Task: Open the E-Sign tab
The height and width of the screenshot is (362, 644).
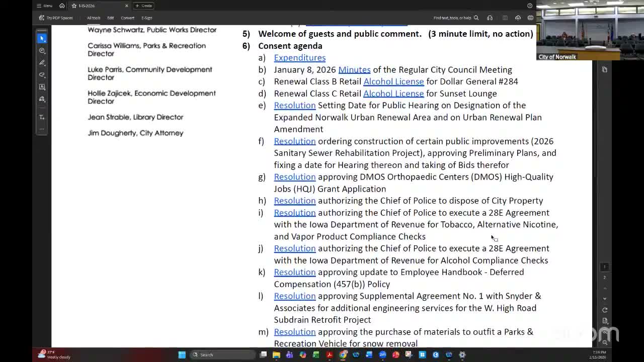Action: click(146, 18)
